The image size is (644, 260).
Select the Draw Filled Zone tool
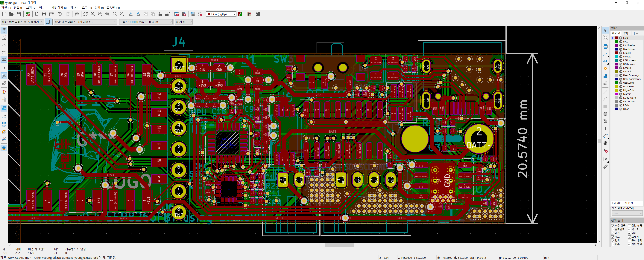pyautogui.click(x=605, y=76)
